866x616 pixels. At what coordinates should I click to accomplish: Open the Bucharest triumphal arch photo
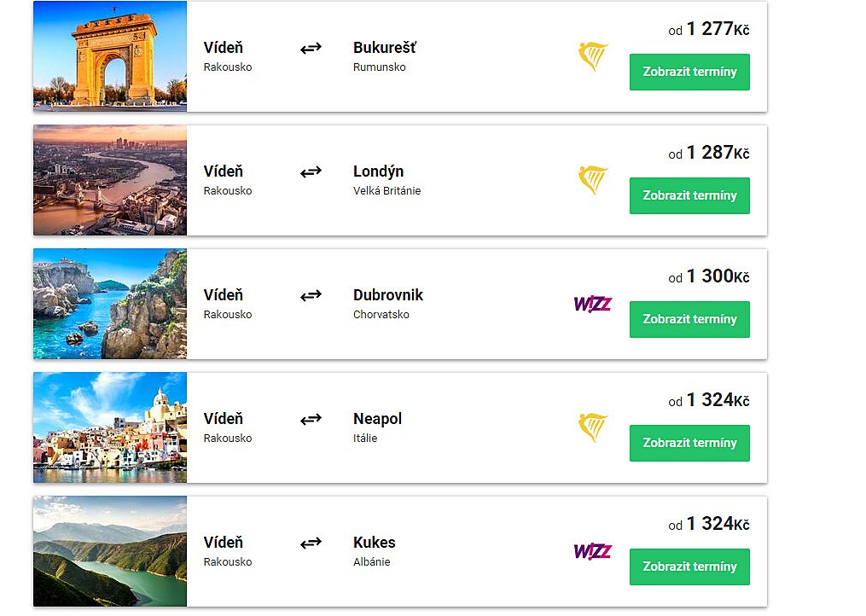click(110, 56)
